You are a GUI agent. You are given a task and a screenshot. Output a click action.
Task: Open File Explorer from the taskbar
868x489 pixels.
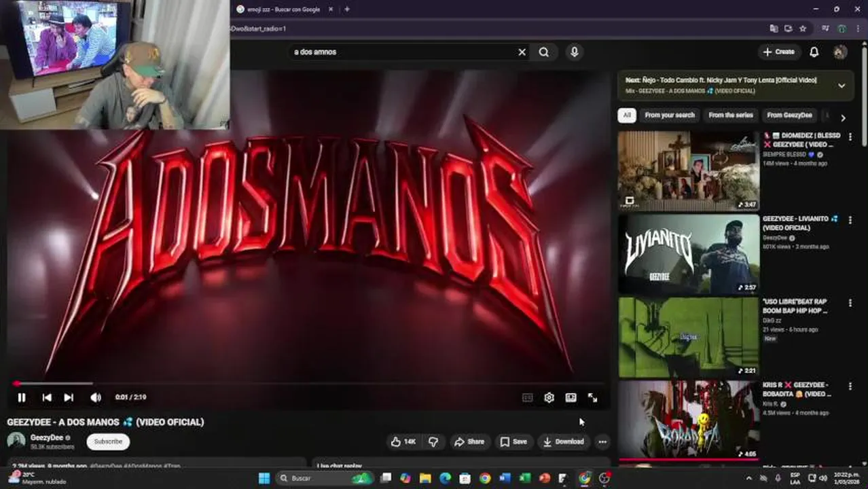point(425,478)
